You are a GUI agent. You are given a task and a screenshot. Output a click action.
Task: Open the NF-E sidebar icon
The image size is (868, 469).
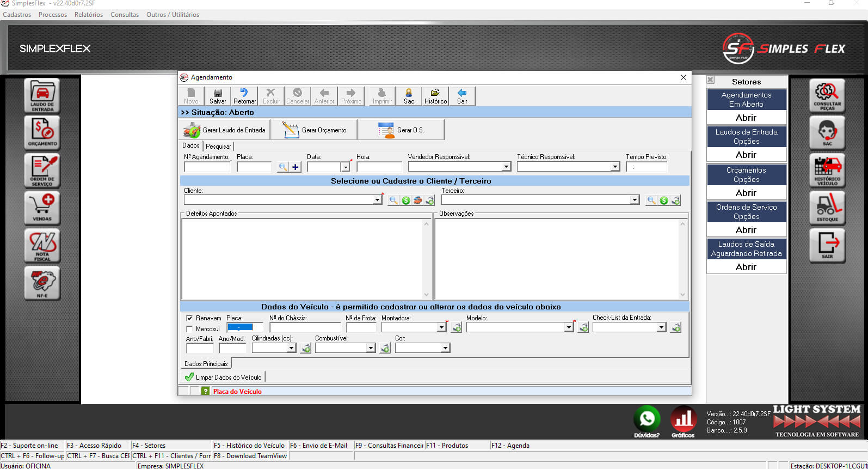[42, 283]
